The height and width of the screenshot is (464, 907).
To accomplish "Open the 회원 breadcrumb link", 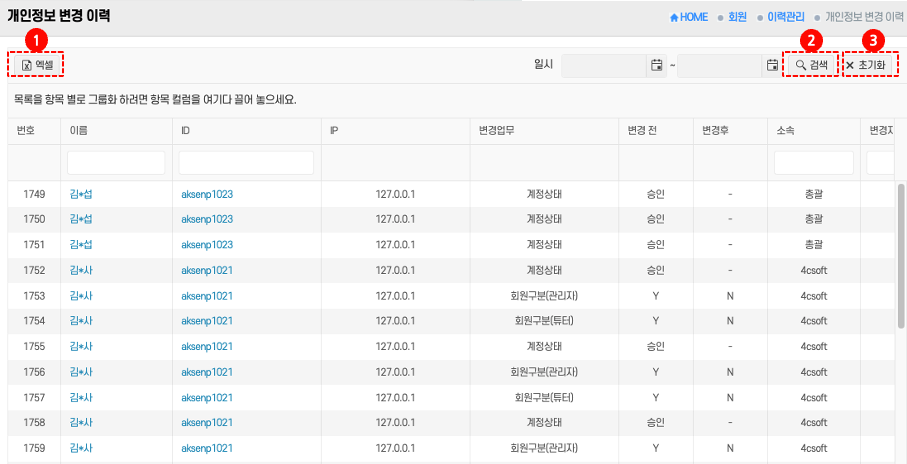I will pyautogui.click(x=738, y=17).
